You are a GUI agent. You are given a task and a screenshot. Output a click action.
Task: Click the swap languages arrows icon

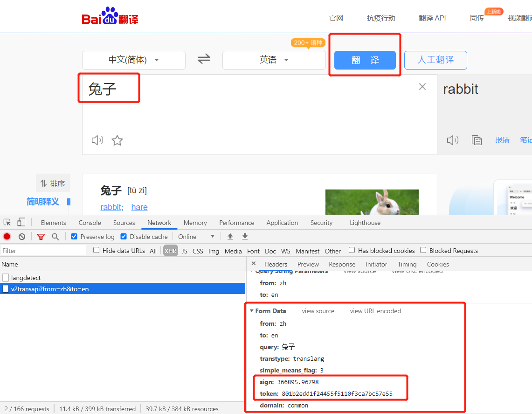click(x=204, y=59)
